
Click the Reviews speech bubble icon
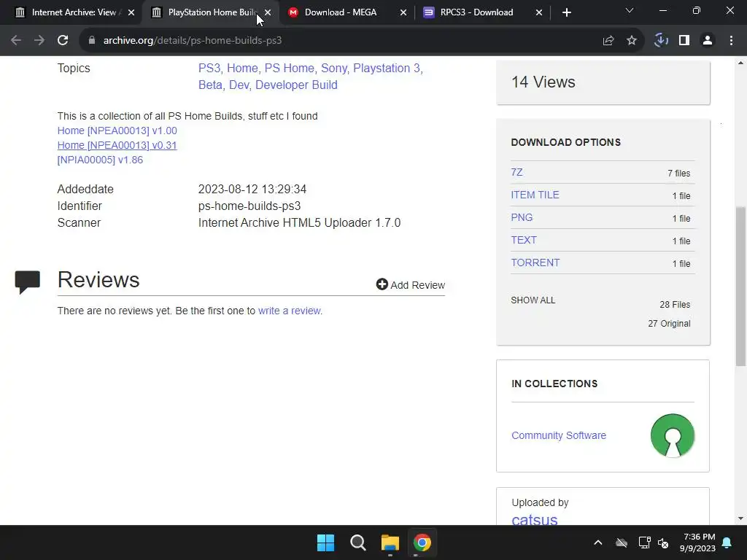[28, 282]
